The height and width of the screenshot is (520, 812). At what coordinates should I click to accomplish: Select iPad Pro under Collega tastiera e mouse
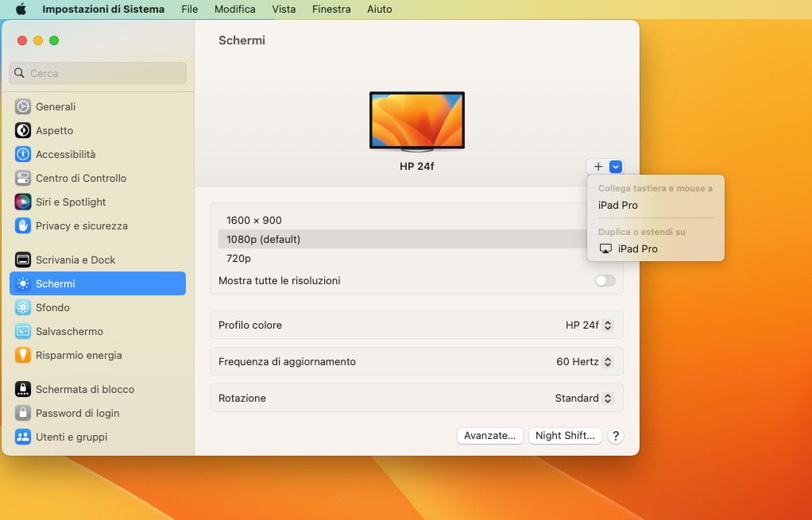click(618, 205)
